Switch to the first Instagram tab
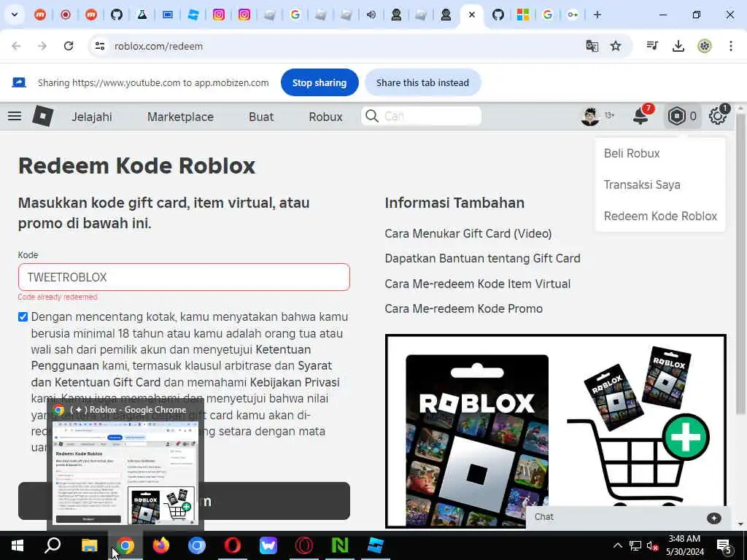747x560 pixels. tap(219, 15)
